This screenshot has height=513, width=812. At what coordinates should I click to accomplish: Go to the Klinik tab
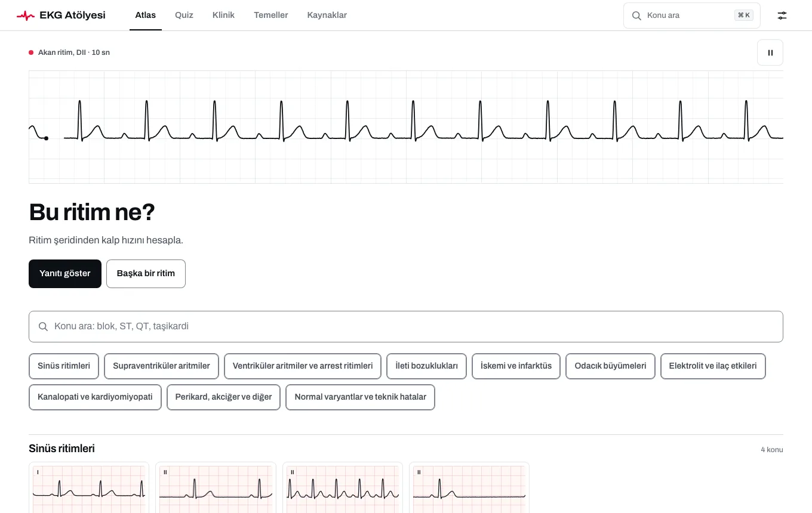(223, 16)
